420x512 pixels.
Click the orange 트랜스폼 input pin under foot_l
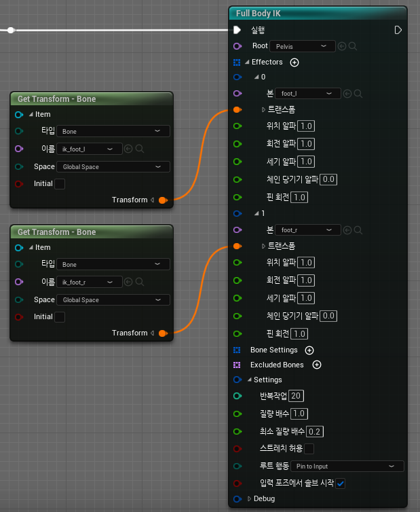[x=237, y=110]
